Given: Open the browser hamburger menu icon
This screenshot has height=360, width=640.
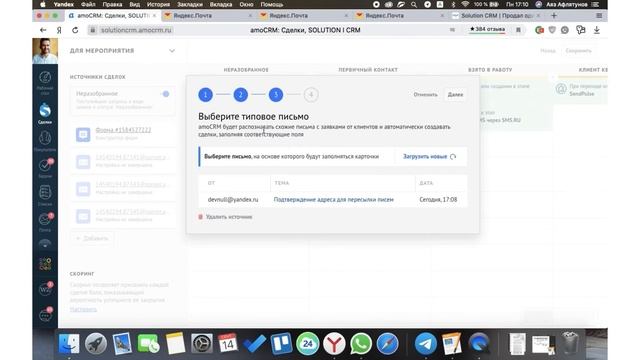Looking at the screenshot, I should tap(599, 16).
